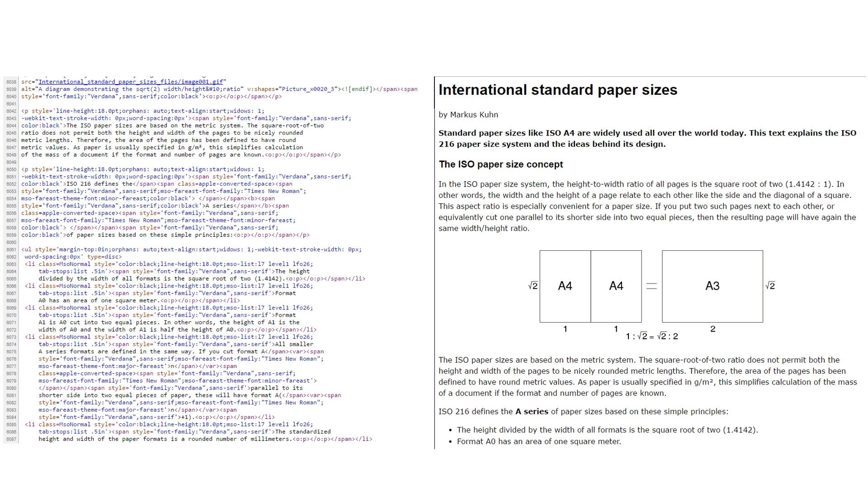Click the "ISO 216" text in the rendered page
This screenshot has width=868, height=488.
coord(453,411)
